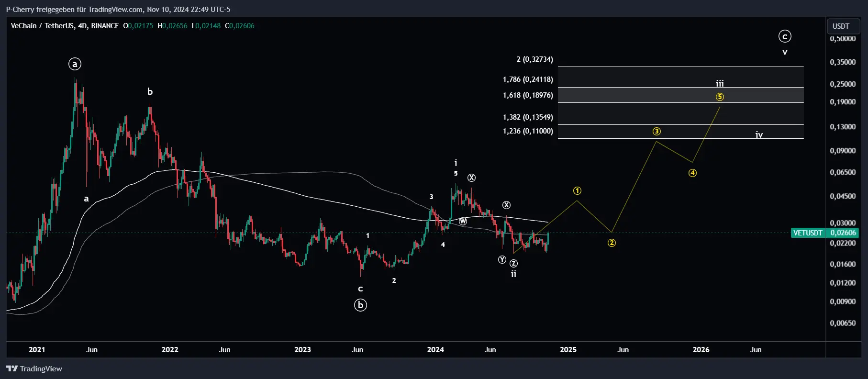Select yellow circled 5 wave marker

click(720, 97)
